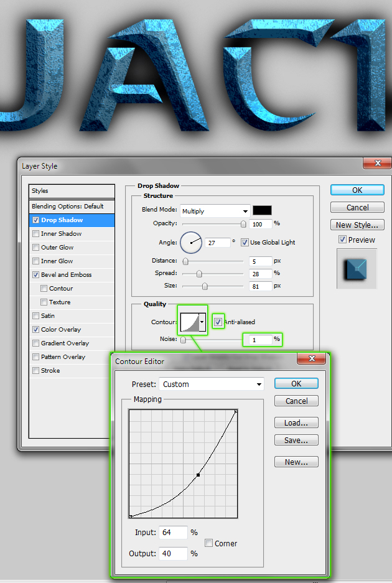Click the Load... button in Contour Editor
This screenshot has height=583, width=392.
coord(296,423)
